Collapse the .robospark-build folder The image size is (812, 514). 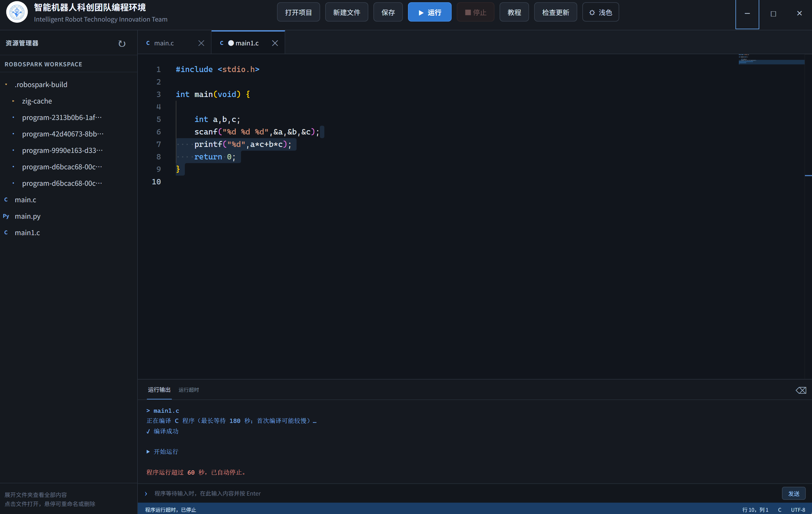coord(6,84)
